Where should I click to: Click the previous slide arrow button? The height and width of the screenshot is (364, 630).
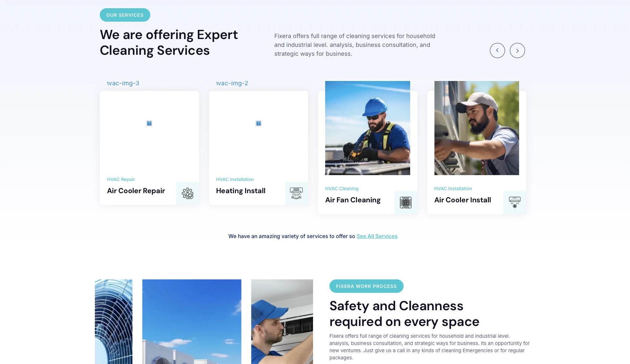point(497,51)
